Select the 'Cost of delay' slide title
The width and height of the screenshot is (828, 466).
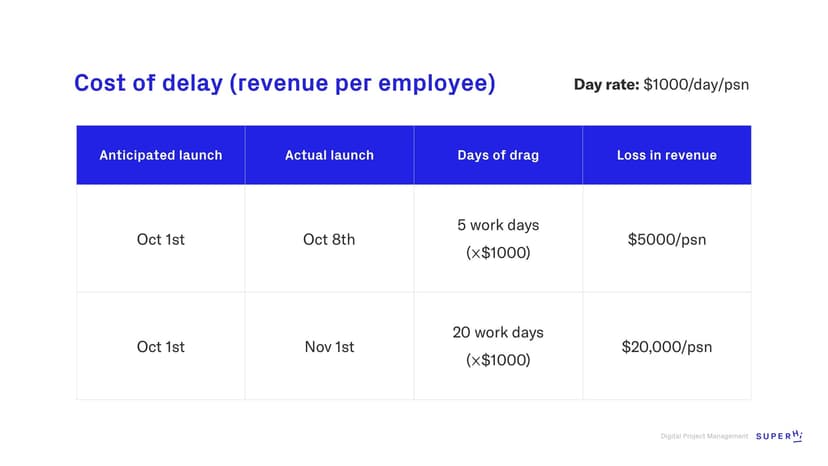pos(284,83)
